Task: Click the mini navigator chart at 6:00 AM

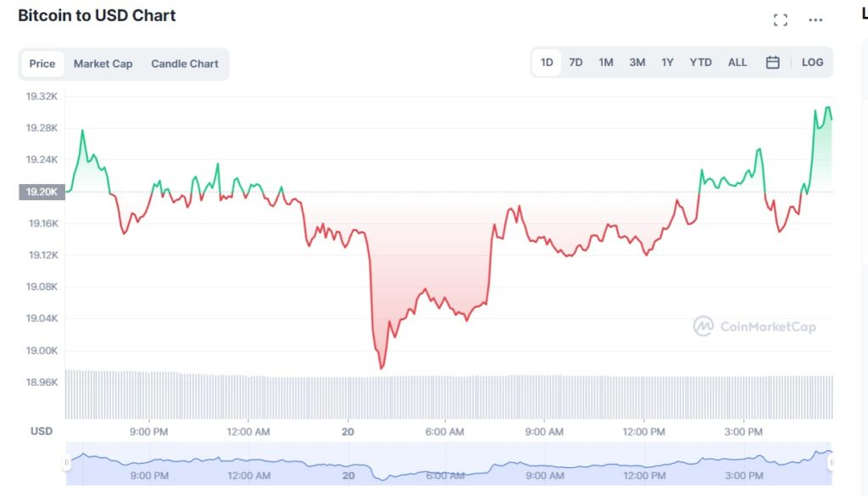Action: tap(444, 468)
